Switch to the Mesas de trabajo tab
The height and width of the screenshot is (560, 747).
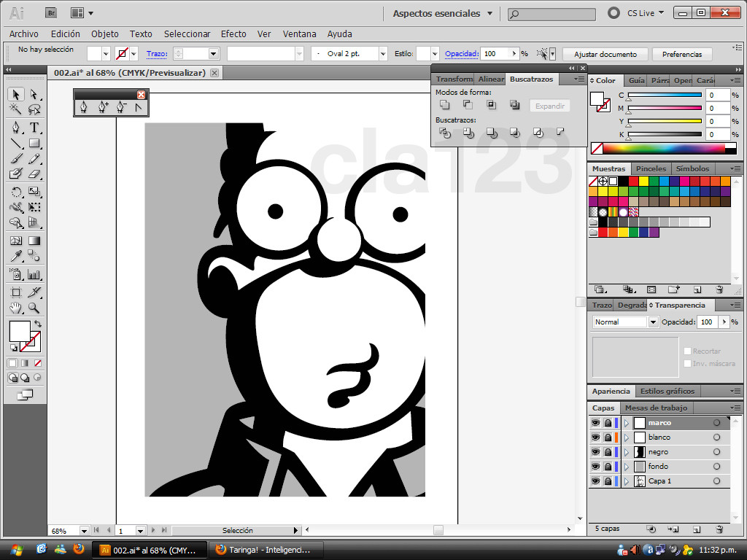pyautogui.click(x=656, y=408)
